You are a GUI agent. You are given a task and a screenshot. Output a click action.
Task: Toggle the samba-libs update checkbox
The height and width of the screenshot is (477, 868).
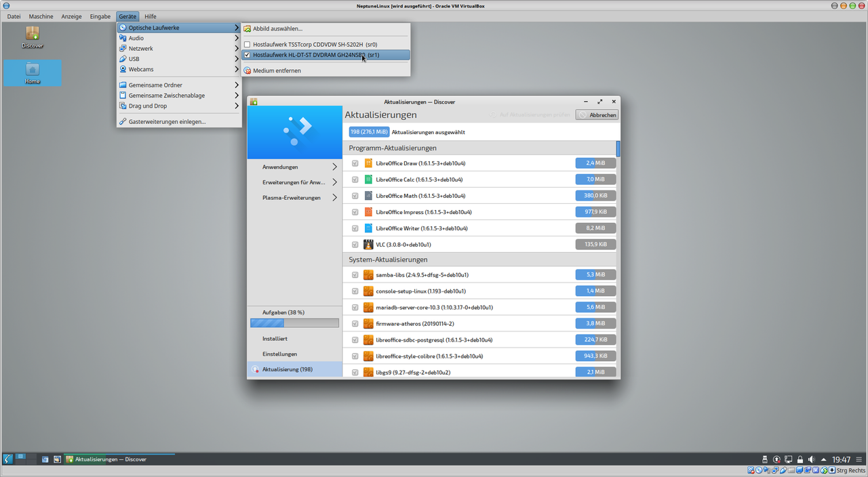[x=355, y=275]
